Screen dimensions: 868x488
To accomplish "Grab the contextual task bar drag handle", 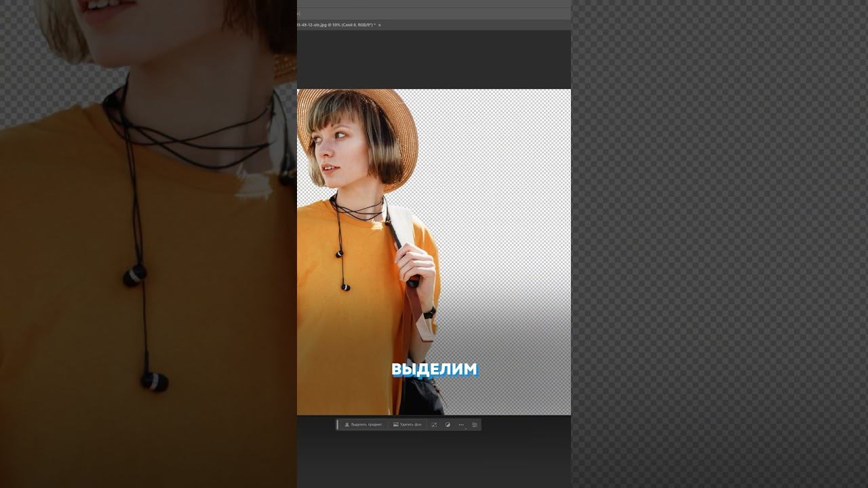I will (338, 425).
